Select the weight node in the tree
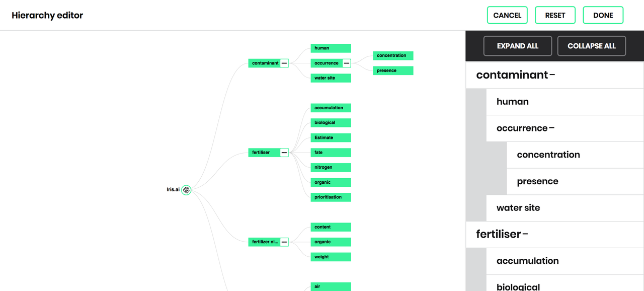This screenshot has width=644, height=291. (x=331, y=257)
